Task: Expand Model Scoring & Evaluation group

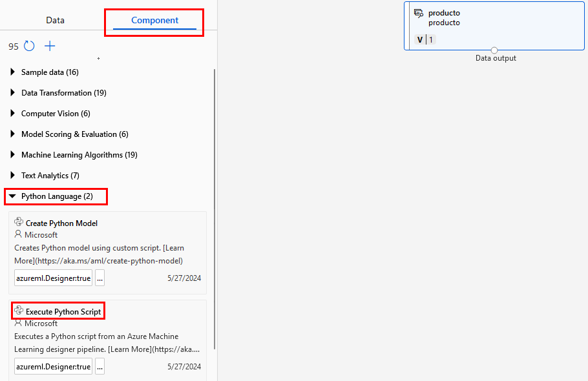Action: 12,134
